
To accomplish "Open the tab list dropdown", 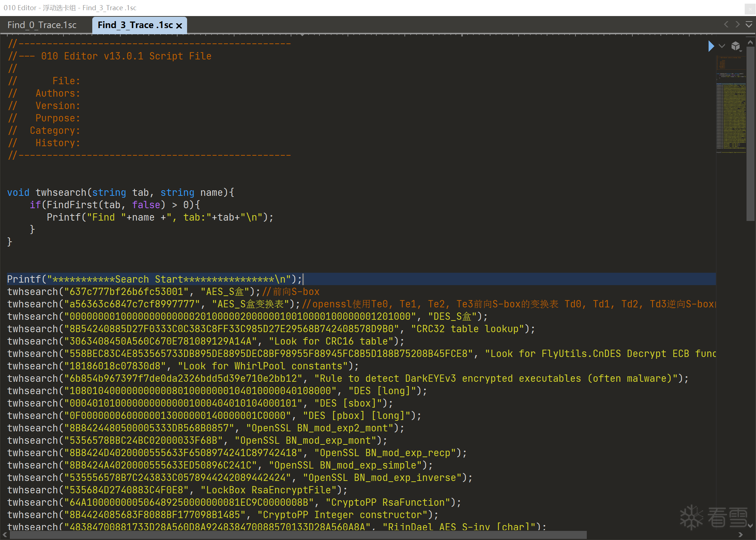I will [x=749, y=25].
